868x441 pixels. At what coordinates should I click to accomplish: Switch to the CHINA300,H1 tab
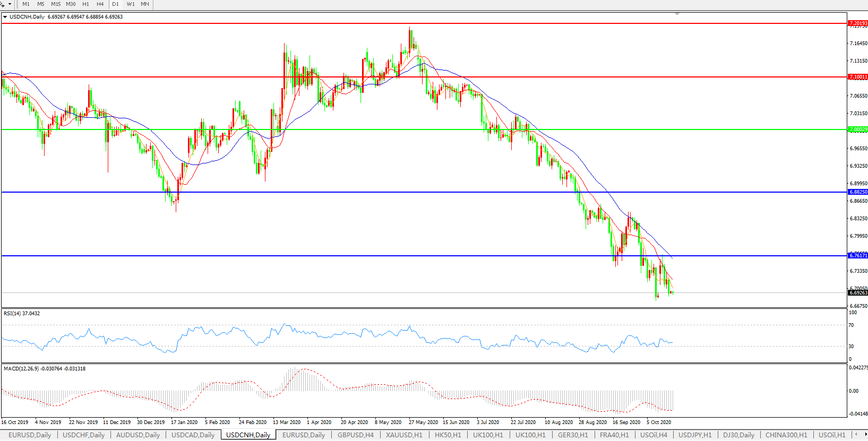(786, 435)
